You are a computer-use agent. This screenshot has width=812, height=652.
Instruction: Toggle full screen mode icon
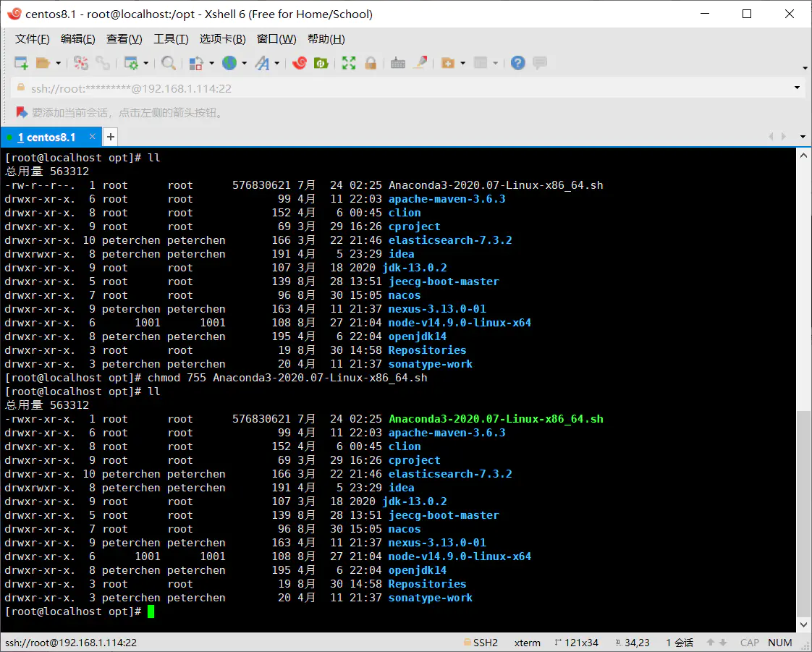coord(349,64)
